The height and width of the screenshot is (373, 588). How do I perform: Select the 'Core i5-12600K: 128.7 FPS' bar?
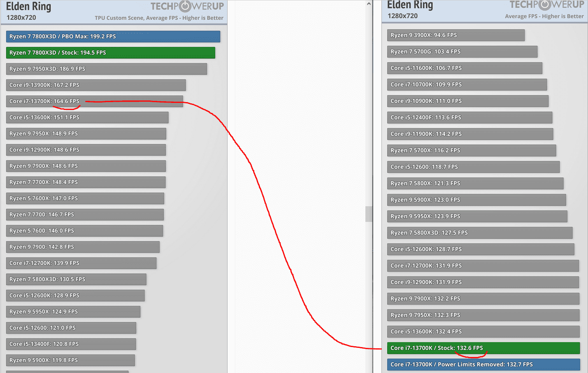(x=481, y=249)
